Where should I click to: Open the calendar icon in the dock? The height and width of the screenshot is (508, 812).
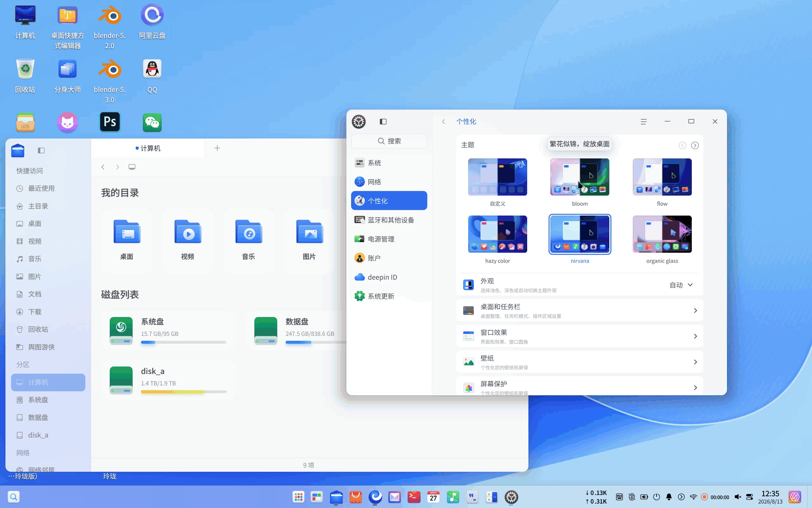433,497
